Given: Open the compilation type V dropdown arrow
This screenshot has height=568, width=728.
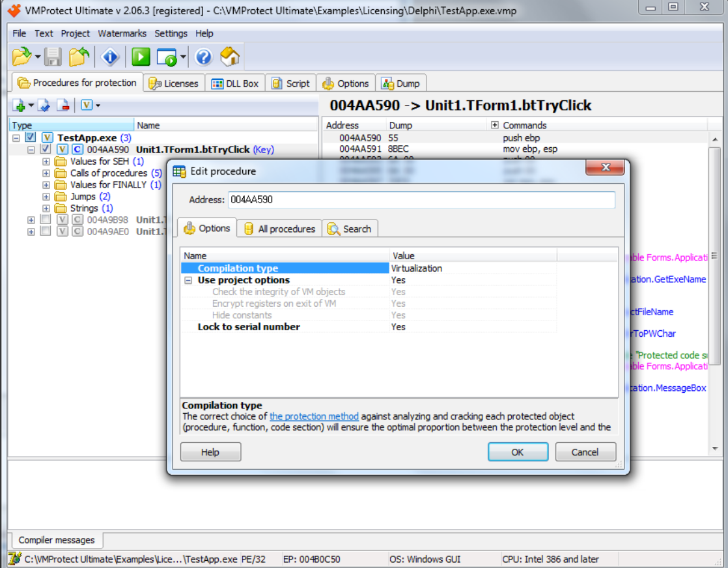Looking at the screenshot, I should (x=98, y=106).
